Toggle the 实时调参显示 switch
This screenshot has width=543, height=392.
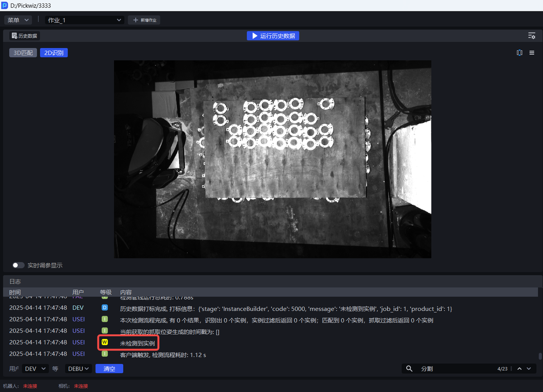click(18, 265)
